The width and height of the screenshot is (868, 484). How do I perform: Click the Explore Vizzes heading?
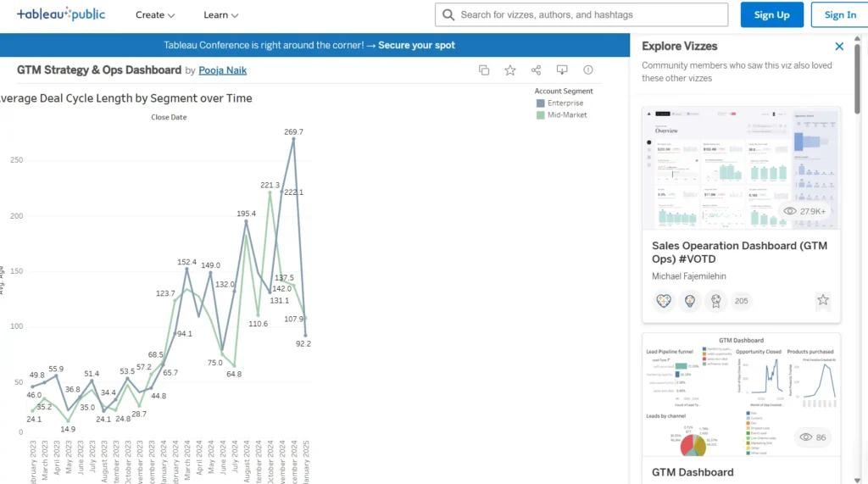point(679,47)
